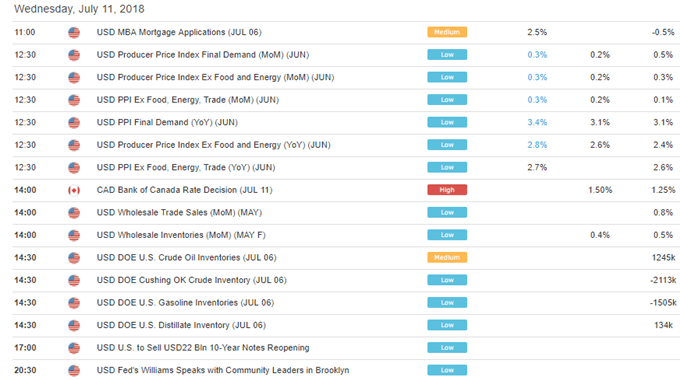Click -2113k previous for Cushing OK Crude Inventory
This screenshot has width=680, height=380.
(x=663, y=280)
